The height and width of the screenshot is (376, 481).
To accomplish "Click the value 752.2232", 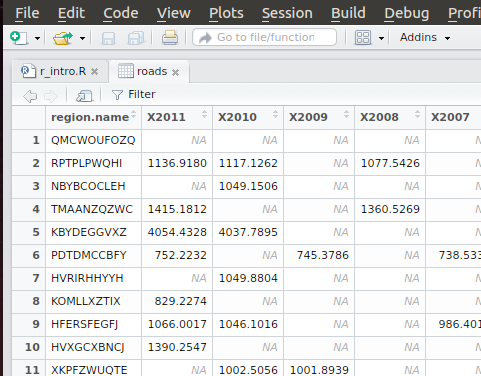I will (x=181, y=255).
